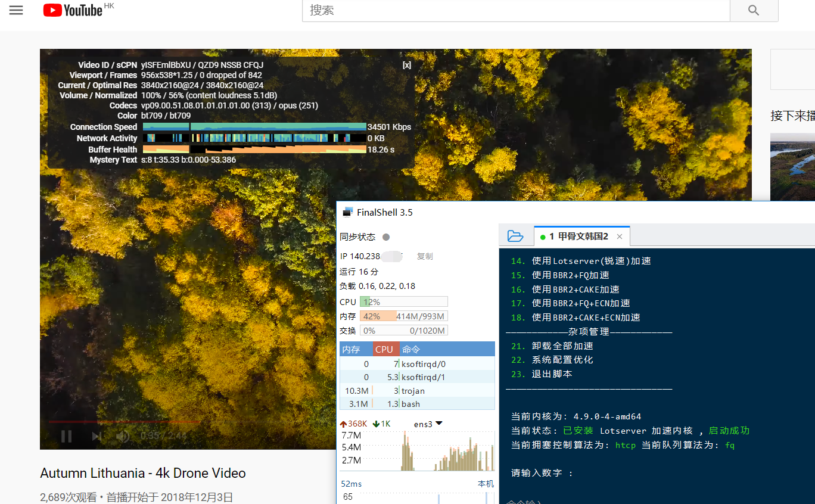This screenshot has width=815, height=504.
Task: Click the 34501 Kbps connection speed value
Action: [389, 127]
